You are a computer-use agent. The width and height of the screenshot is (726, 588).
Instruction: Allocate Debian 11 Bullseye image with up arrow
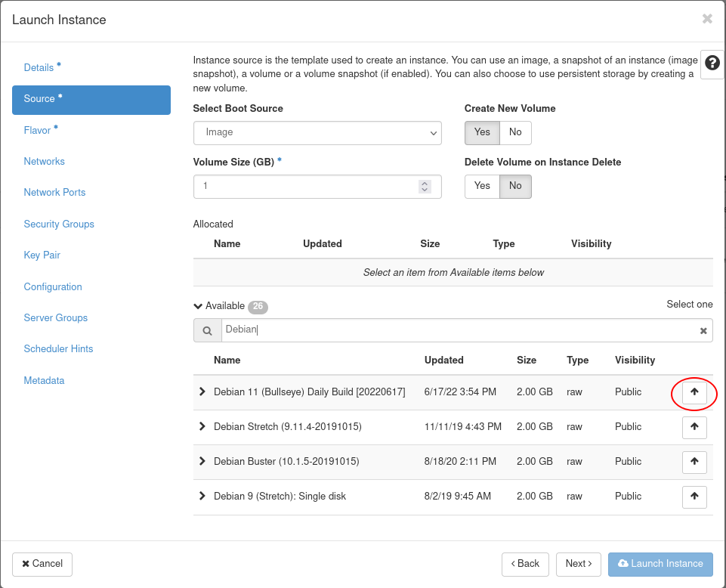click(x=694, y=392)
